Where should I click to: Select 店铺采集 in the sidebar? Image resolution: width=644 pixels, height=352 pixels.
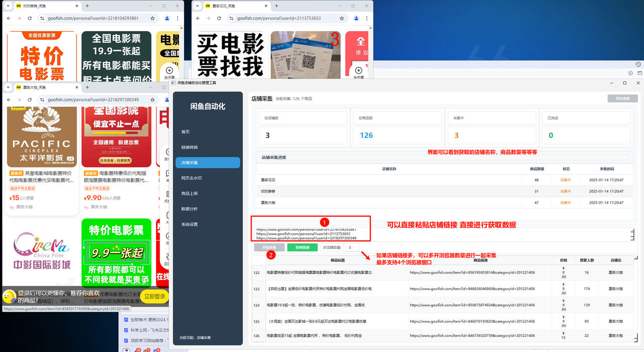point(208,162)
